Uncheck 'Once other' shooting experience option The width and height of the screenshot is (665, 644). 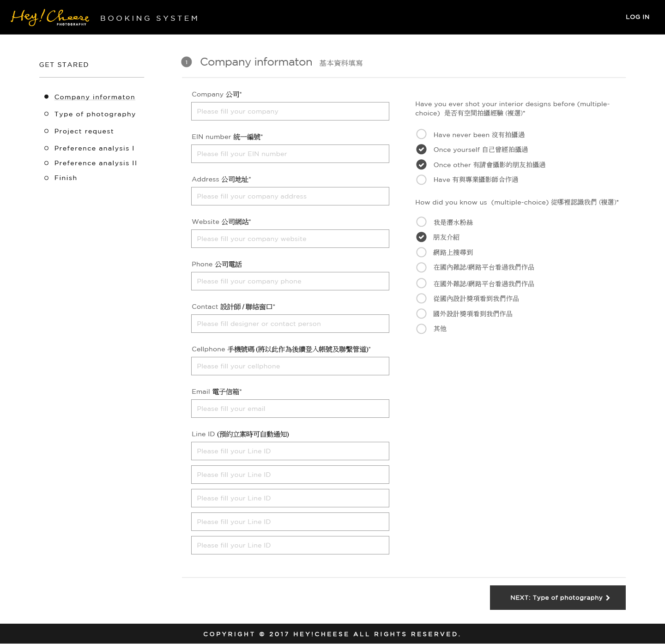(421, 164)
